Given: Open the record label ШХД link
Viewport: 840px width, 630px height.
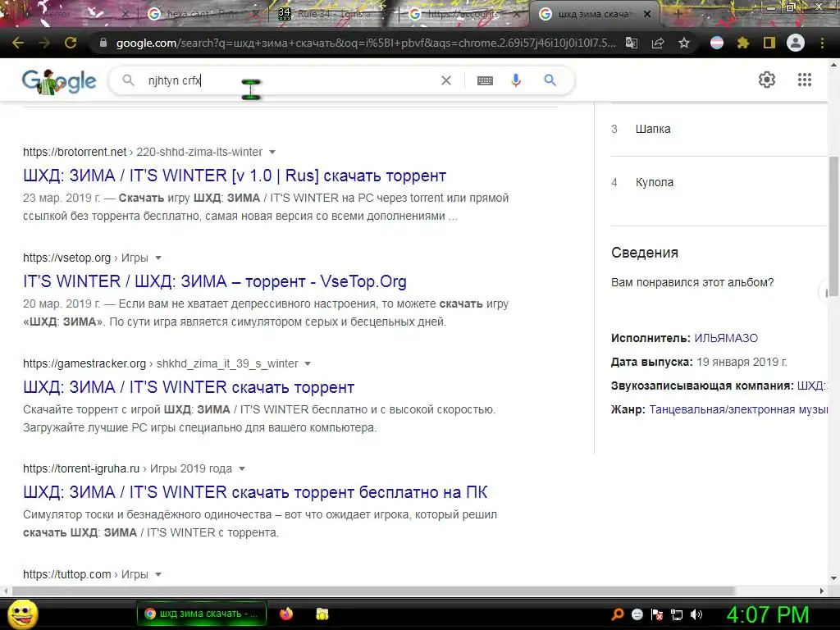Looking at the screenshot, I should [812, 386].
